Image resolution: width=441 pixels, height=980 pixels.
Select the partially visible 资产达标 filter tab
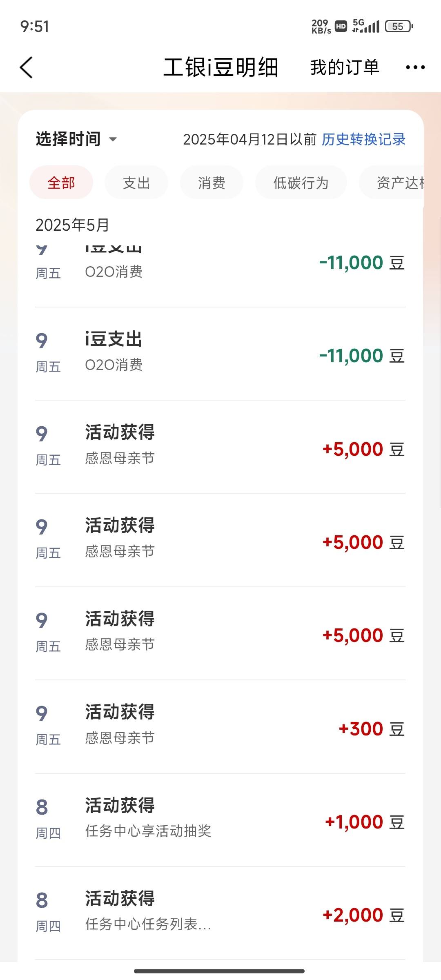(x=392, y=183)
